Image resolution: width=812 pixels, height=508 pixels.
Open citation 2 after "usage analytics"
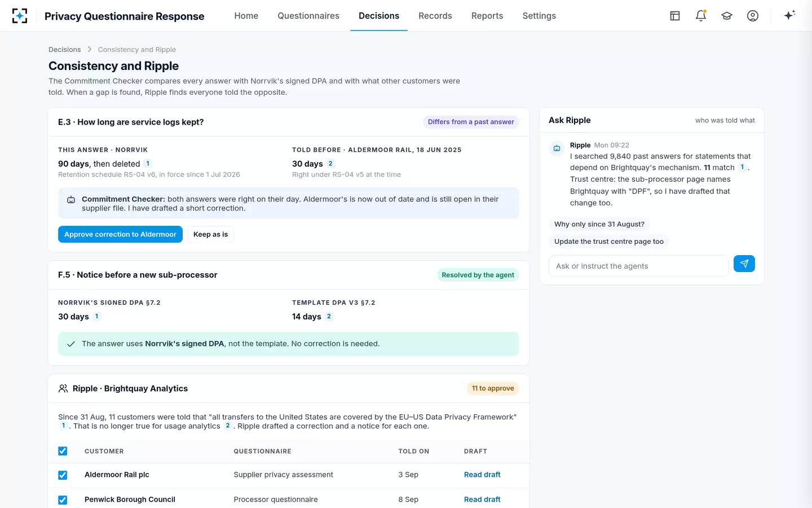tap(228, 426)
